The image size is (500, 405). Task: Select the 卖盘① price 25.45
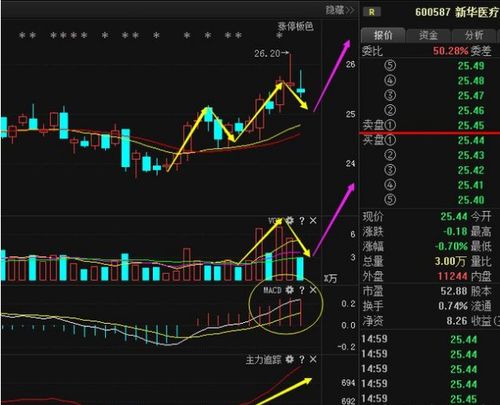pyautogui.click(x=470, y=125)
